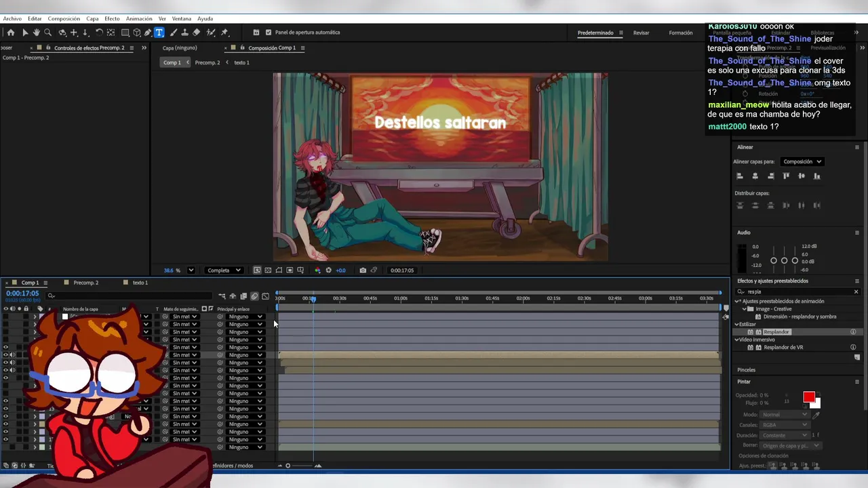Click the align right edges icon
Image resolution: width=868 pixels, height=488 pixels.
771,176
